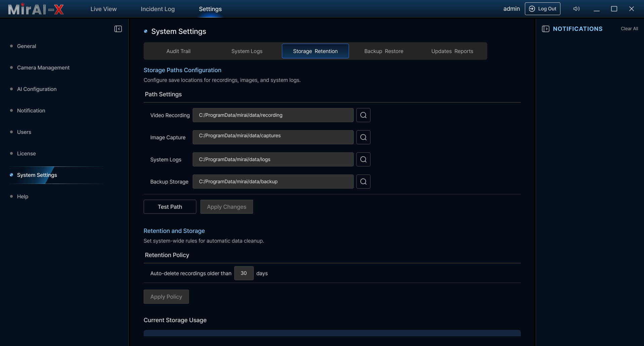Image resolution: width=644 pixels, height=346 pixels.
Task: Open the Incident Log tab
Action: tap(158, 9)
